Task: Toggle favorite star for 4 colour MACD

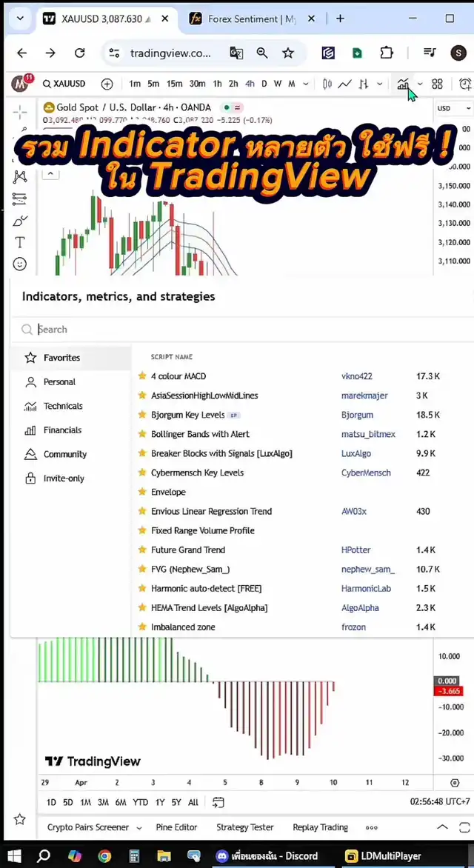Action: pos(142,376)
